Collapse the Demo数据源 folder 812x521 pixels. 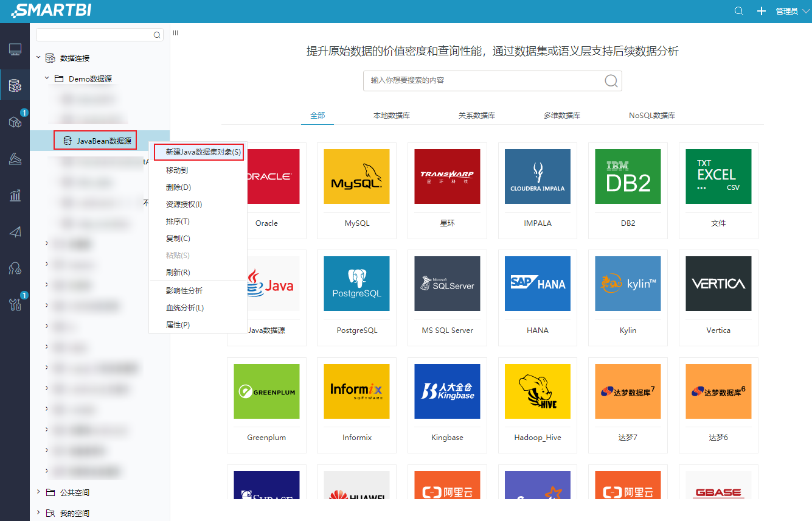click(x=47, y=79)
